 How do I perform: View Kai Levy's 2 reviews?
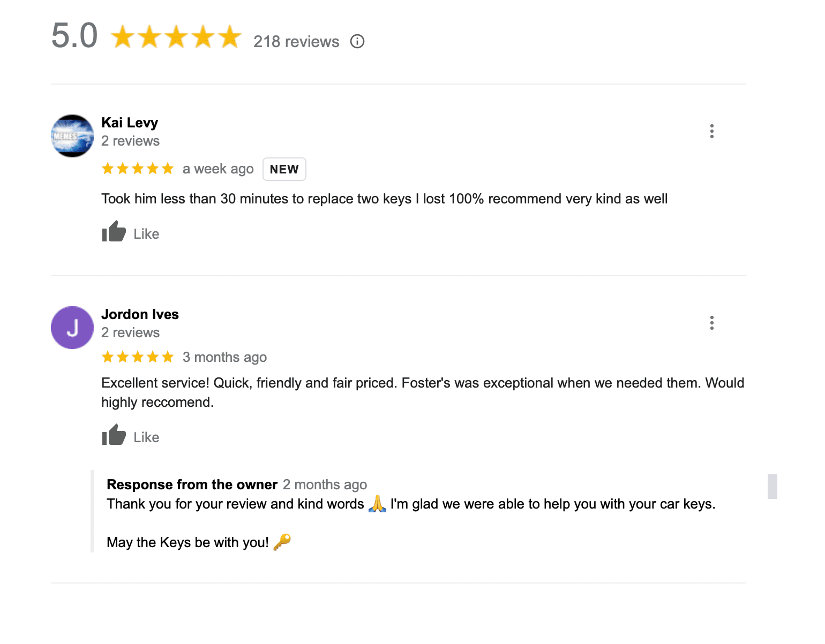coord(130,141)
